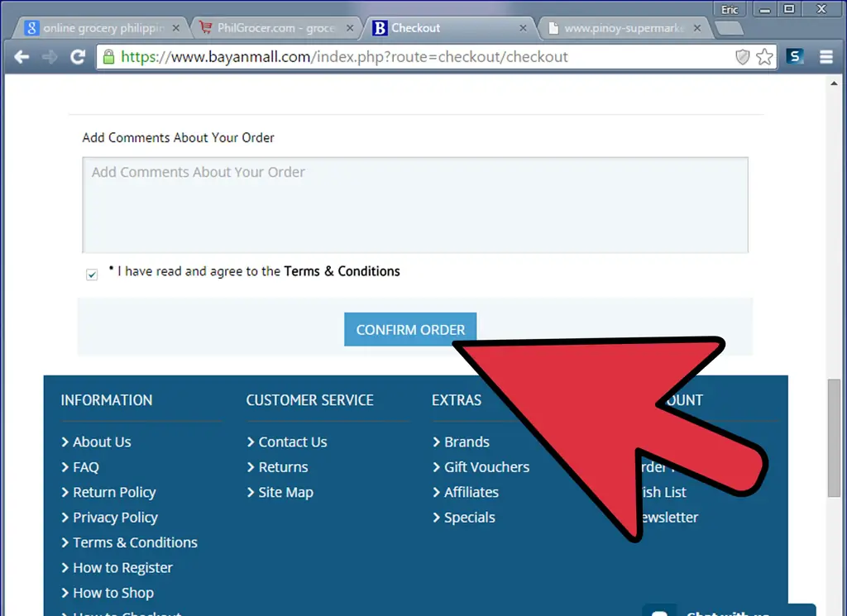Click the browser back arrow

[x=22, y=57]
